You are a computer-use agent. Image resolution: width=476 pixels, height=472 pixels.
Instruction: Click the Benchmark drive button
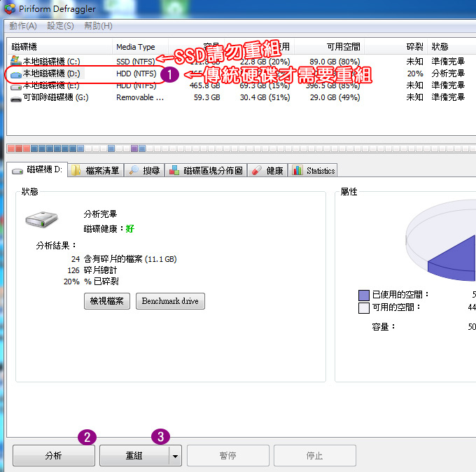pyautogui.click(x=170, y=301)
